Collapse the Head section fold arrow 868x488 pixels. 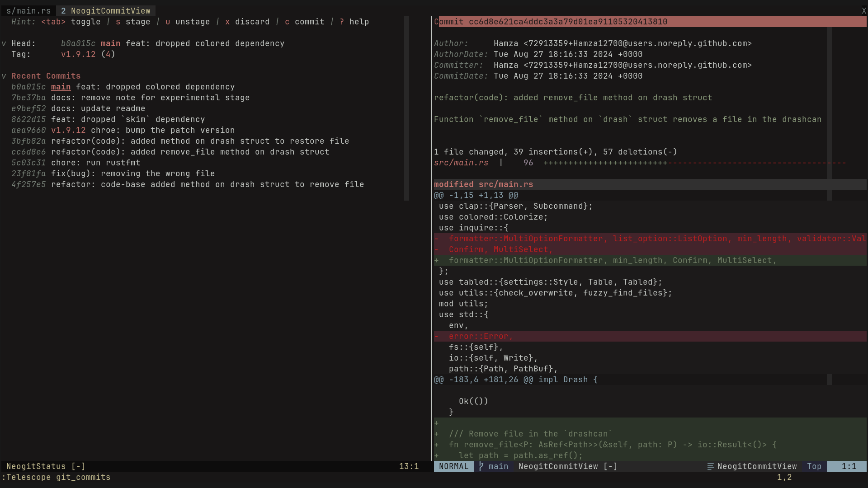pyautogui.click(x=4, y=44)
